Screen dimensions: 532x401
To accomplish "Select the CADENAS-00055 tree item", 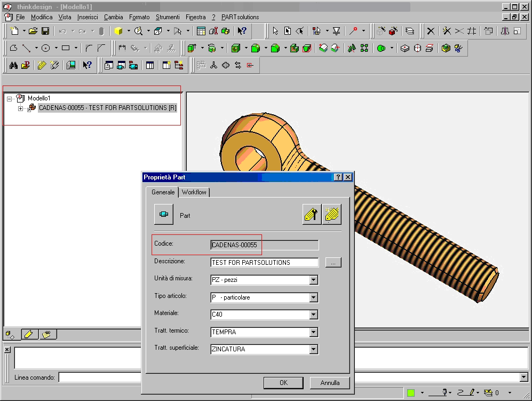I will pos(108,108).
